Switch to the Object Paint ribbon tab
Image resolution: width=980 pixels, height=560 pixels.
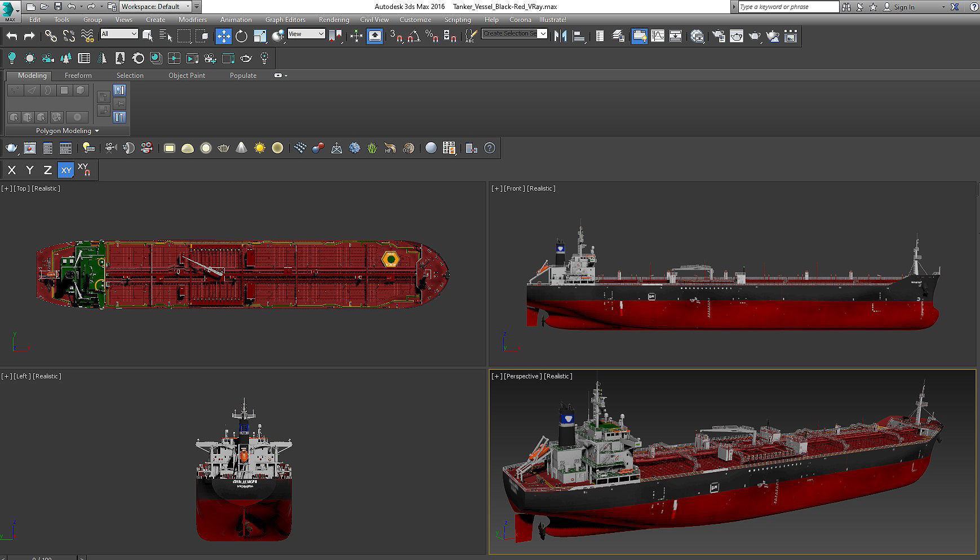(187, 76)
